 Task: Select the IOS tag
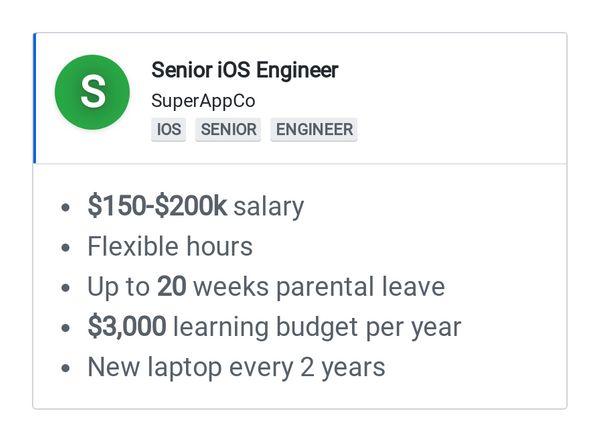[169, 129]
